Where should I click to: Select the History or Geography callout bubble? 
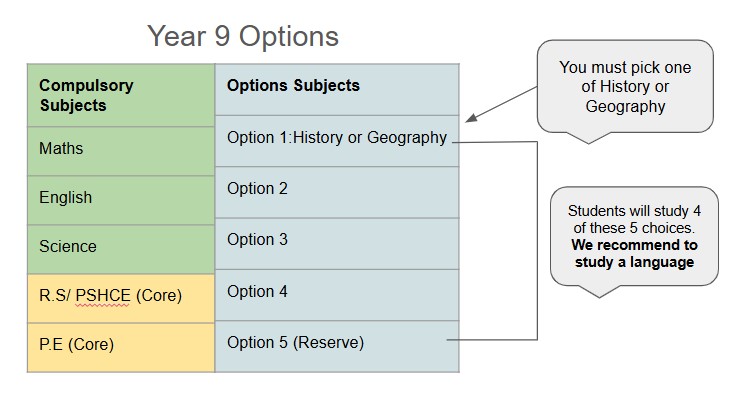point(625,86)
